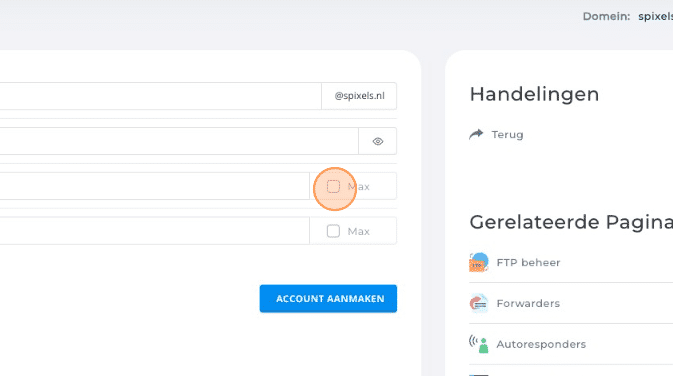Tick the first Max checkbox
The height and width of the screenshot is (376, 673).
click(x=333, y=187)
